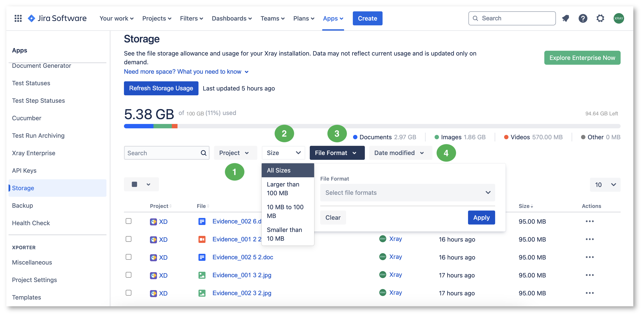The image size is (644, 317).
Task: Open the rows per page dropdown showing 10
Action: [605, 185]
